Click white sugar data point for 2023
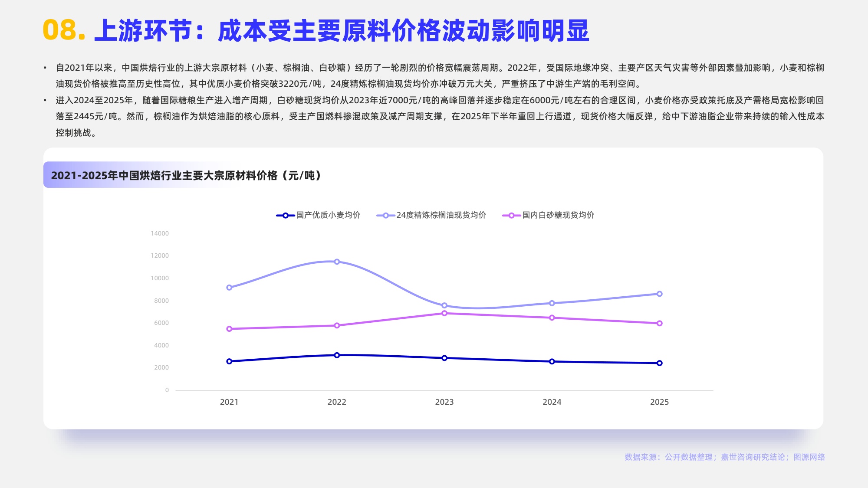The height and width of the screenshot is (488, 868). coord(444,313)
